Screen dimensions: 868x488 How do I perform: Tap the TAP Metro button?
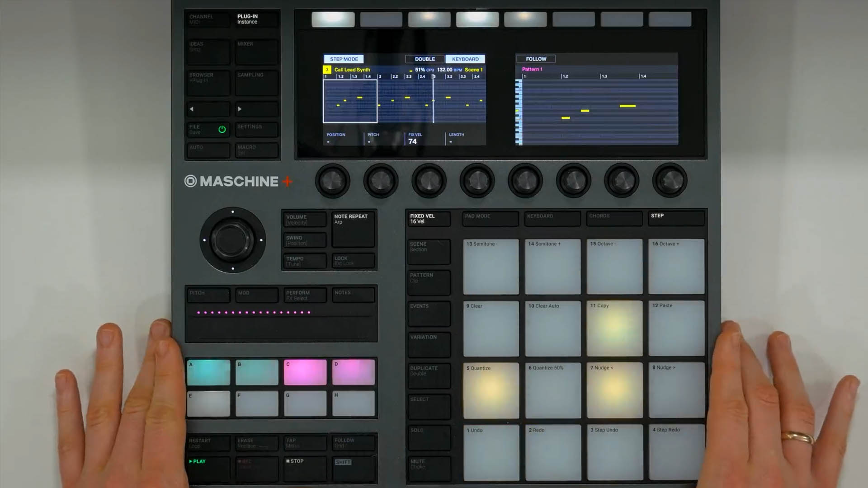[x=305, y=443]
